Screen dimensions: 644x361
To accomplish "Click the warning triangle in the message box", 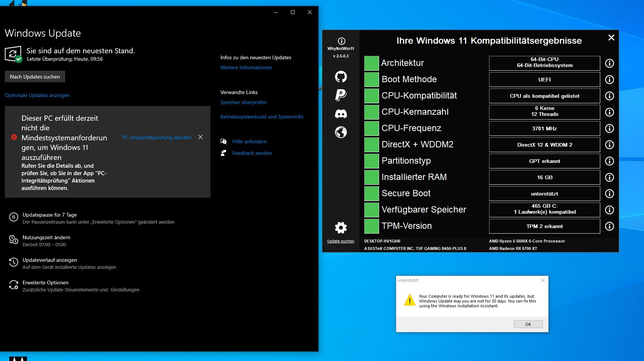I will tap(409, 300).
